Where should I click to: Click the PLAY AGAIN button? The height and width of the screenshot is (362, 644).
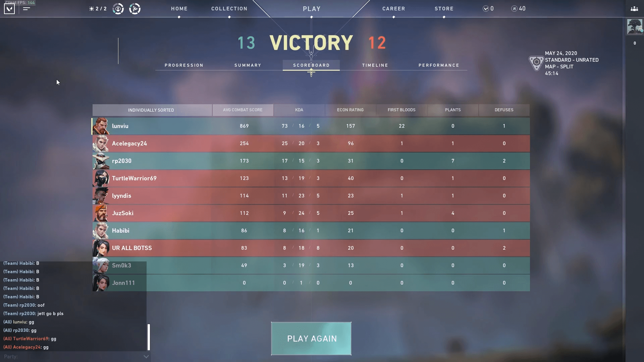pos(311,339)
